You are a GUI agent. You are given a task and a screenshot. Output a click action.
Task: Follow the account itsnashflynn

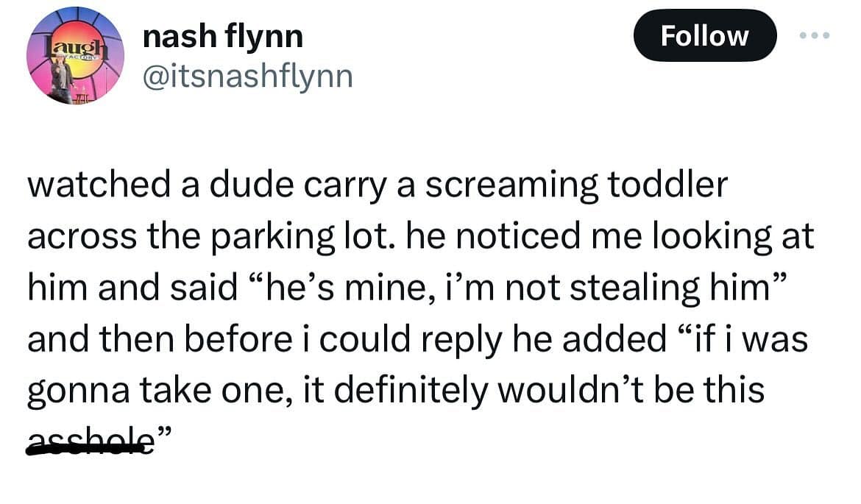(705, 35)
